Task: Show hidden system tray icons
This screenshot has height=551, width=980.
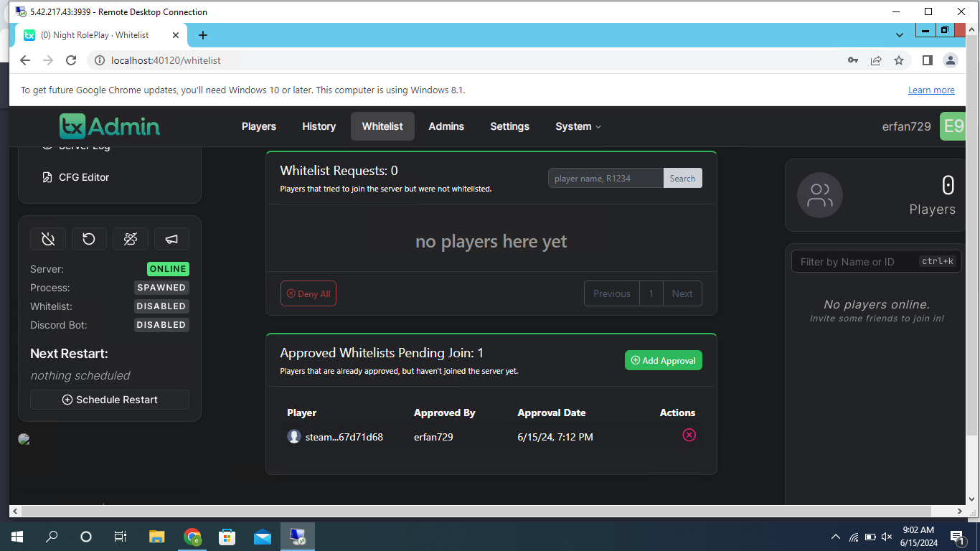Action: (x=835, y=537)
